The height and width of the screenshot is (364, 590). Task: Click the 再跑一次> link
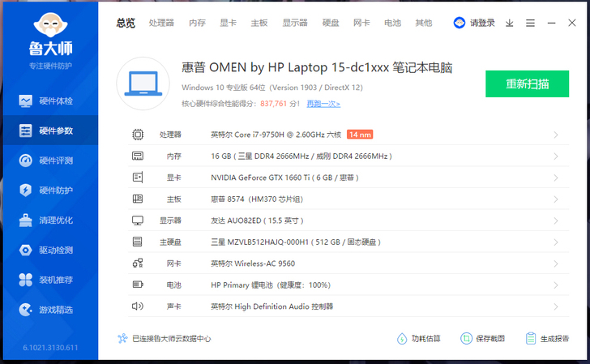coord(323,104)
